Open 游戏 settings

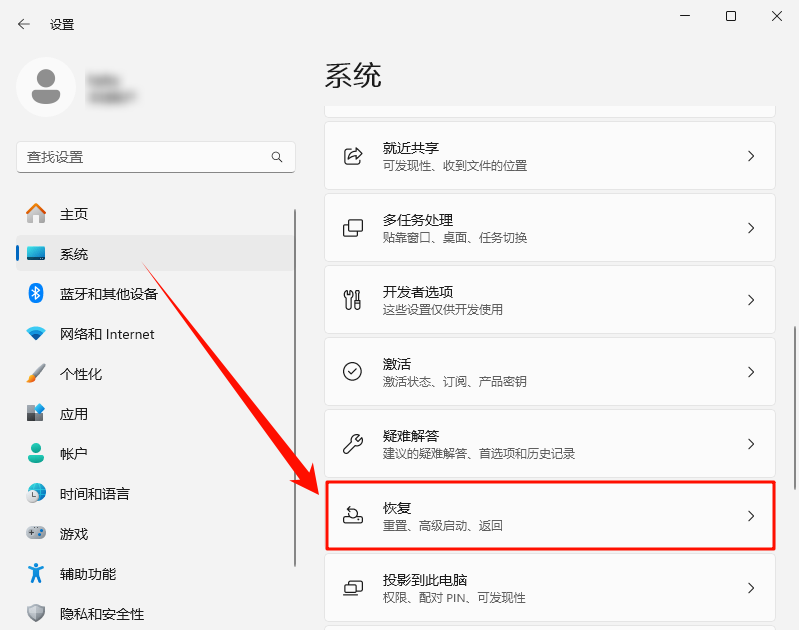point(155,534)
